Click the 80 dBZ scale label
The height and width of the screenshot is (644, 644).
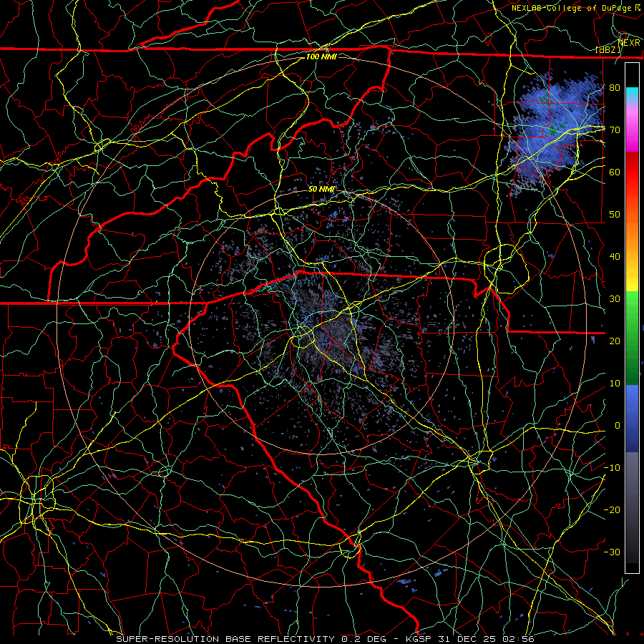(615, 87)
